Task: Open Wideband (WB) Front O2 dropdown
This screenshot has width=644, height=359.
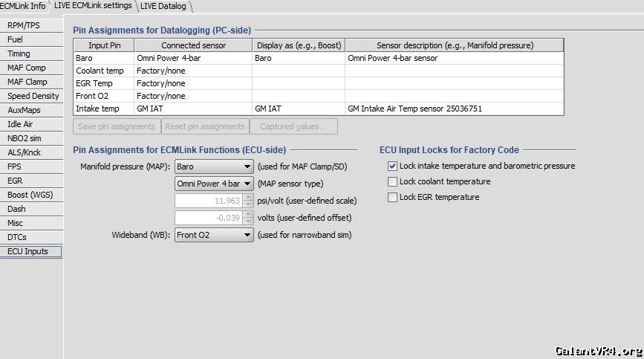Action: click(214, 235)
